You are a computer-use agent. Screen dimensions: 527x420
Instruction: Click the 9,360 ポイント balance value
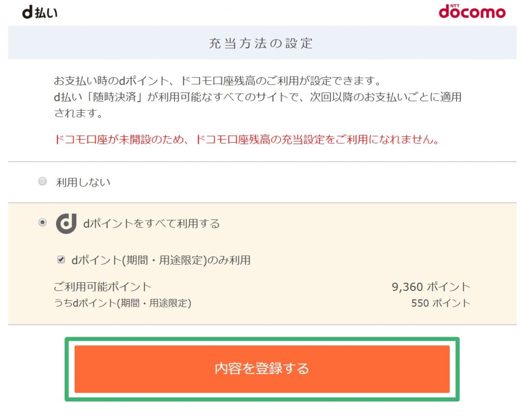pos(431,287)
